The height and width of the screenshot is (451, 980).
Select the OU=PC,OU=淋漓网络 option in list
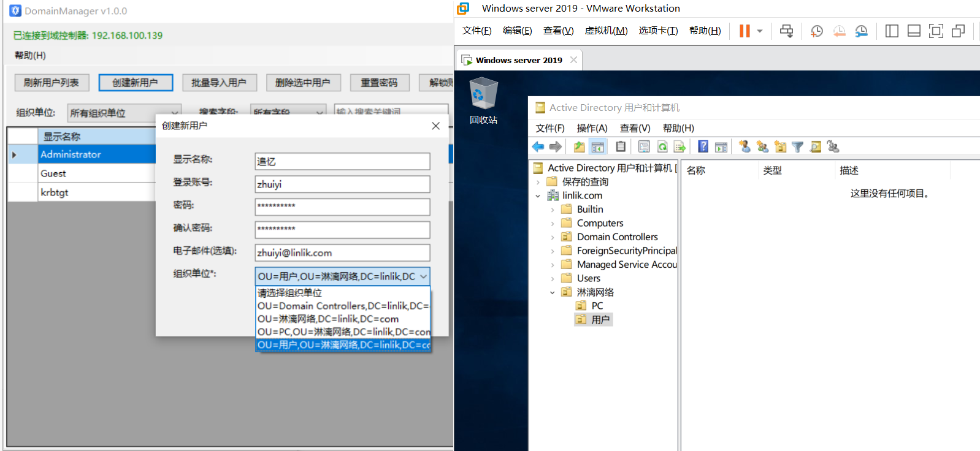tap(343, 332)
